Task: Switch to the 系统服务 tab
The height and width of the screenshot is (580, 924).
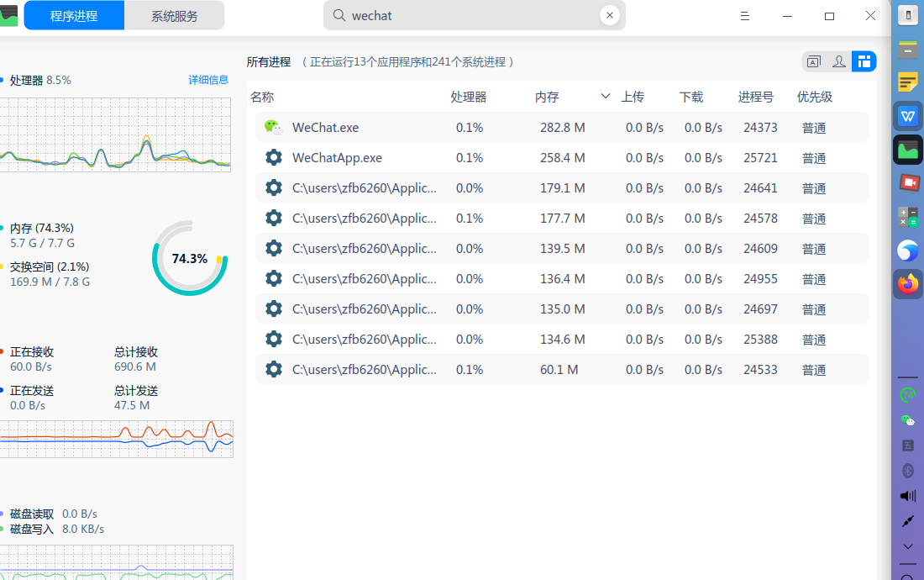Action: point(175,16)
